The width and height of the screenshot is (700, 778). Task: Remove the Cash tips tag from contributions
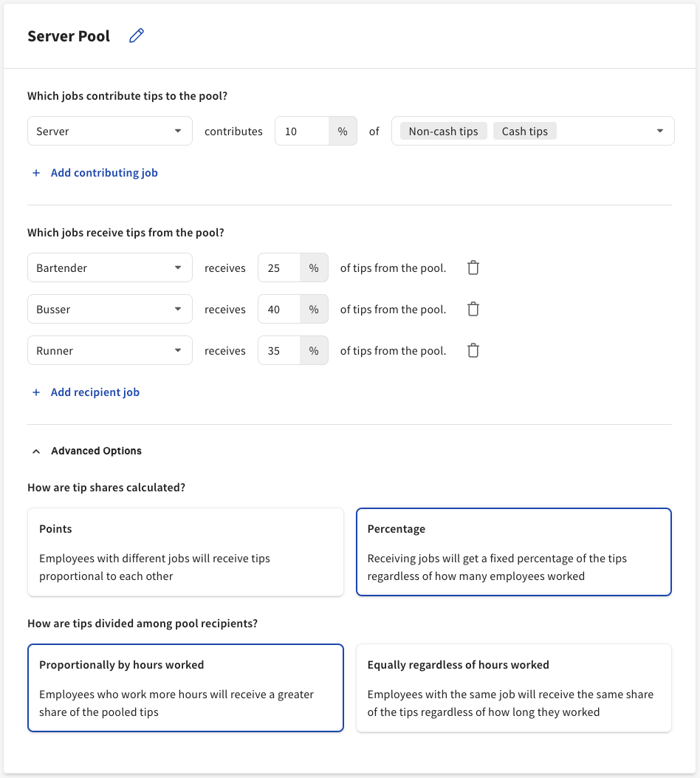click(x=524, y=131)
